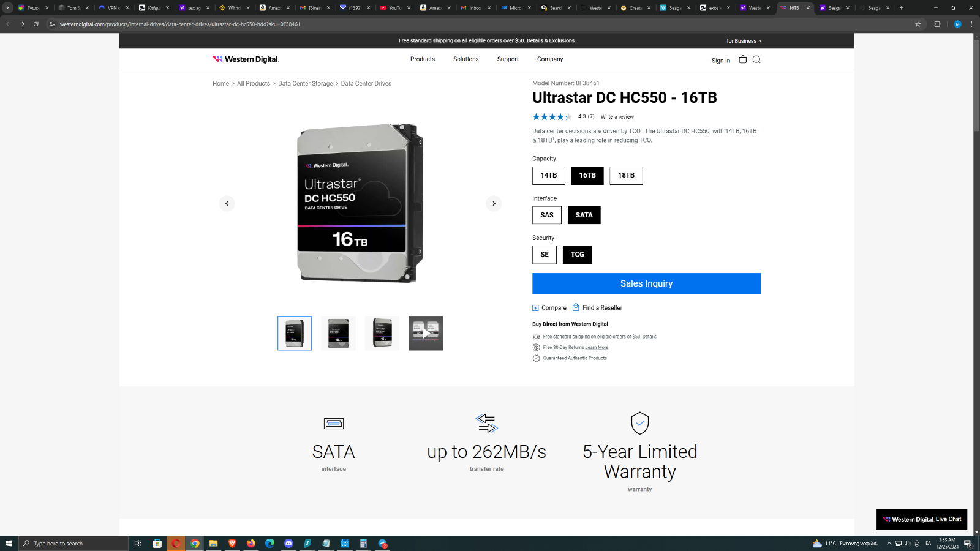980x551 pixels.
Task: Open Discord from the taskbar
Action: point(288,543)
